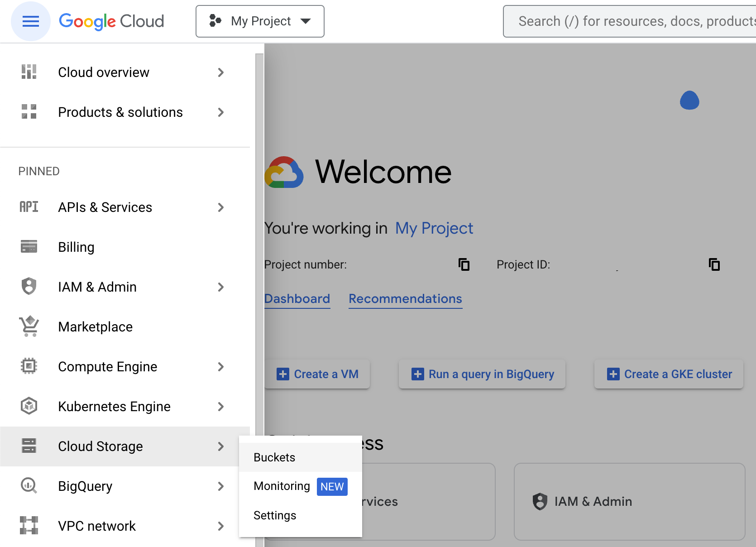Expand the Cloud Storage submenu chevron

(220, 446)
